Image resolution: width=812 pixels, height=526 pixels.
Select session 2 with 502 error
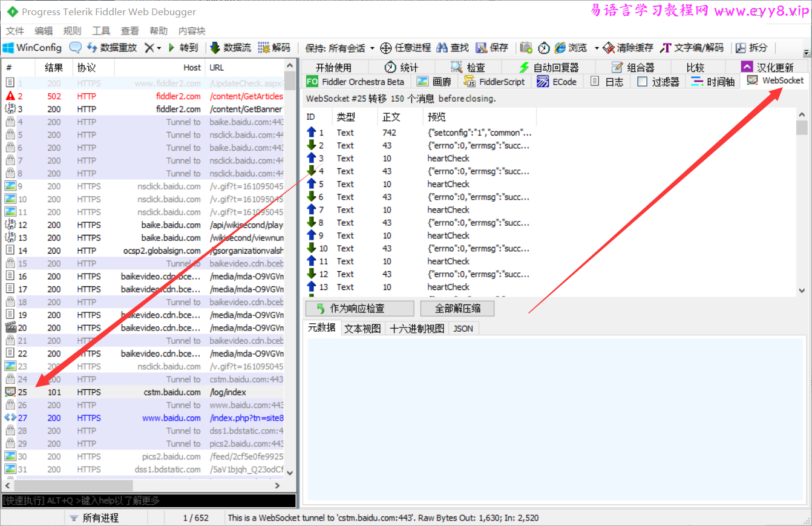(143, 96)
